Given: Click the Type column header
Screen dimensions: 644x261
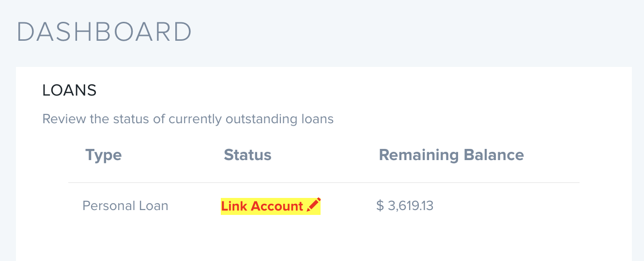Looking at the screenshot, I should point(103,155).
